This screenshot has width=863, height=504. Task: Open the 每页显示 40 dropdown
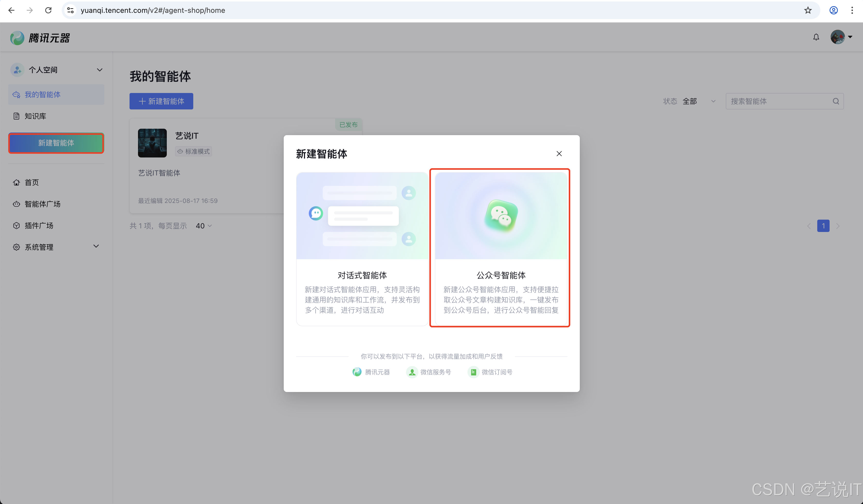tap(203, 226)
